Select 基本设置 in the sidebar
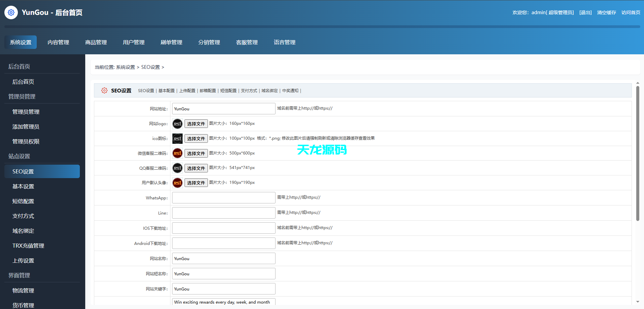The width and height of the screenshot is (644, 309). pos(23,186)
